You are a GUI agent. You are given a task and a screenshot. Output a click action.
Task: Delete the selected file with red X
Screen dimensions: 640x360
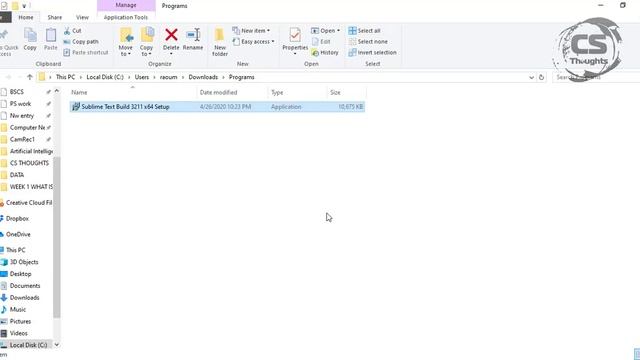coord(171,36)
